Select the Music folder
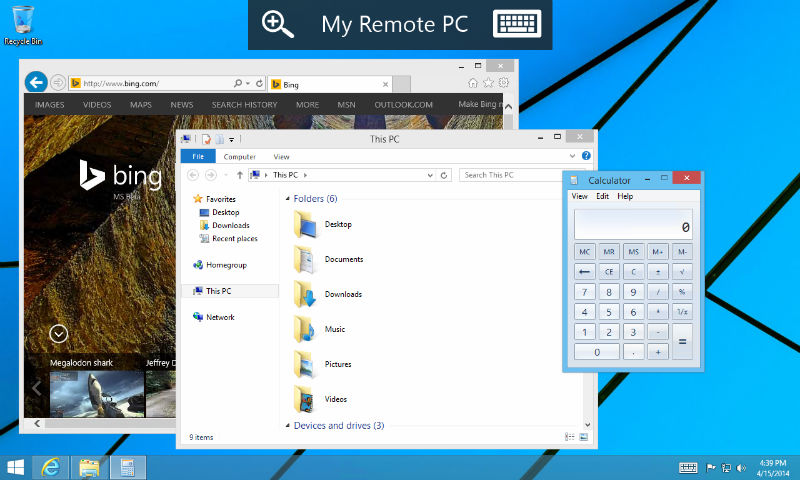This screenshot has height=480, width=800. click(320, 329)
